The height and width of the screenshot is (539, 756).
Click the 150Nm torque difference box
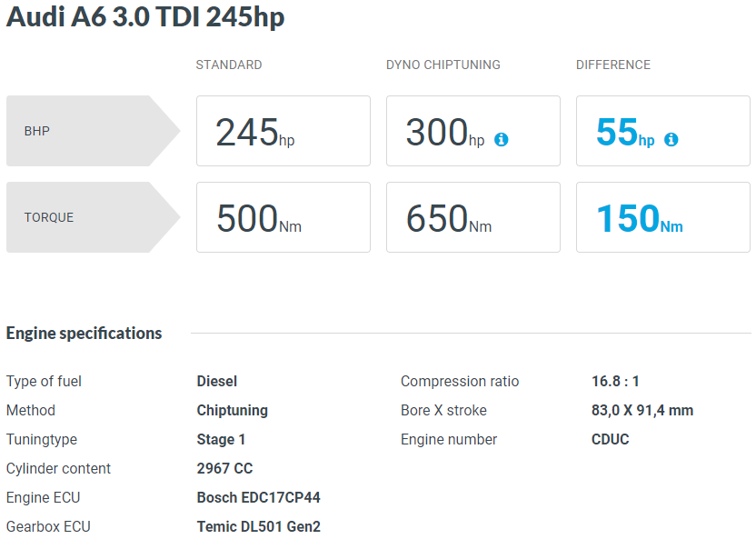[663, 217]
